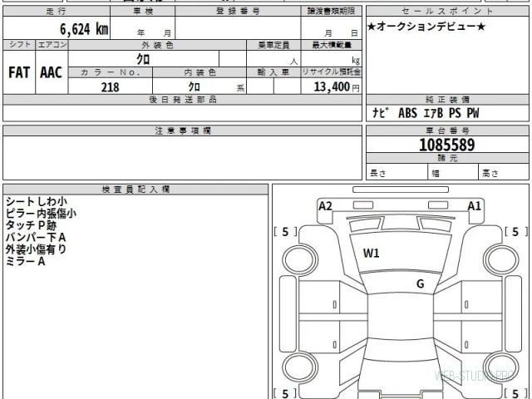Screen dimensions: 532x399
Task: Click color number 218
Action: point(111,87)
